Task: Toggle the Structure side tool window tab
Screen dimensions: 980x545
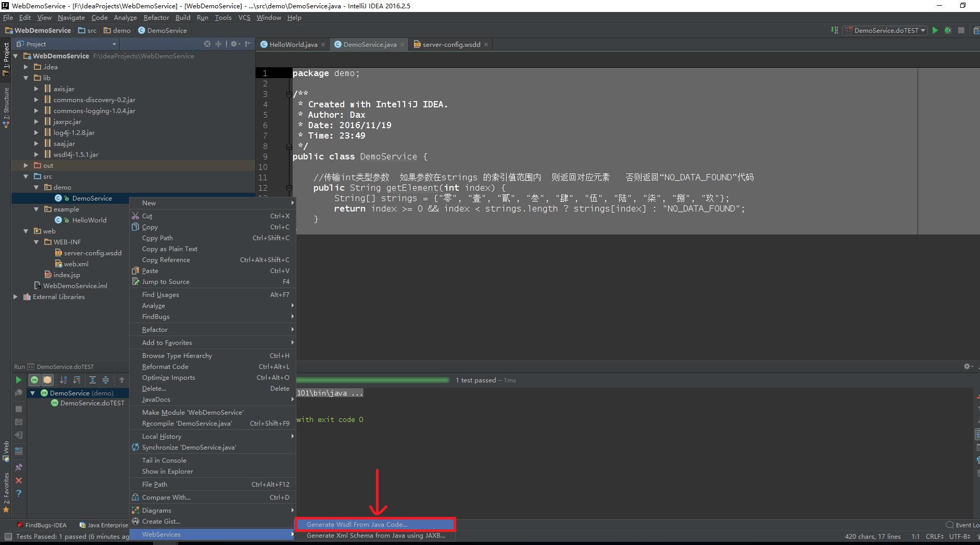Action: [x=6, y=108]
